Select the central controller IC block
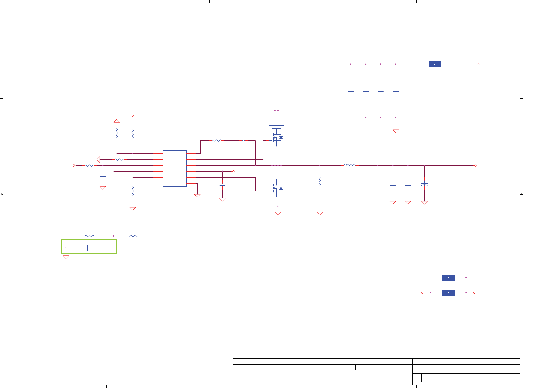Viewport: 555px width, 392px height. click(175, 169)
